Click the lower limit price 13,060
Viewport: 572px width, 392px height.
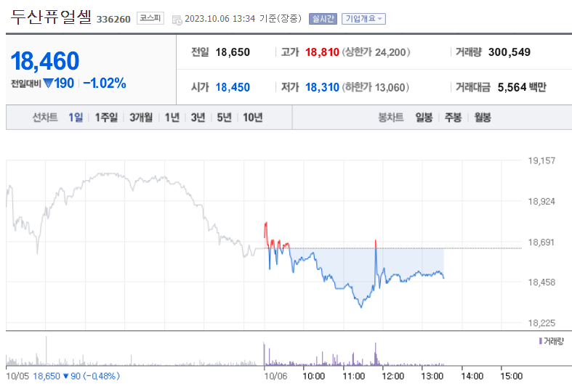pos(390,88)
